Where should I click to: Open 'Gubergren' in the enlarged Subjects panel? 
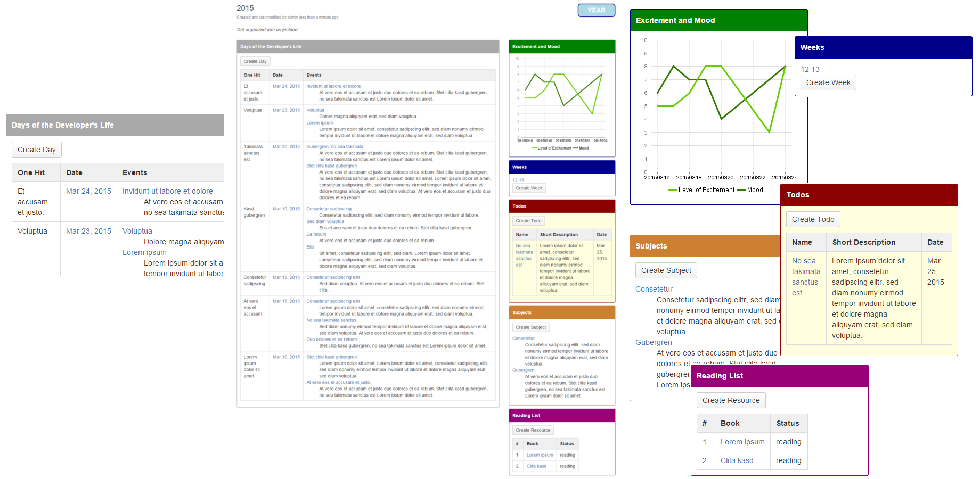[x=654, y=342]
